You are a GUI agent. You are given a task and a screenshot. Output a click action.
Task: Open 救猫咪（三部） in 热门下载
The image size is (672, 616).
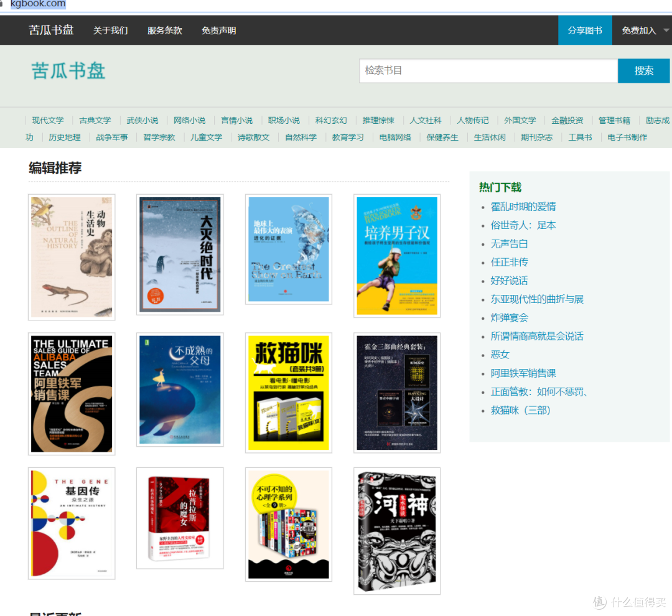point(520,410)
